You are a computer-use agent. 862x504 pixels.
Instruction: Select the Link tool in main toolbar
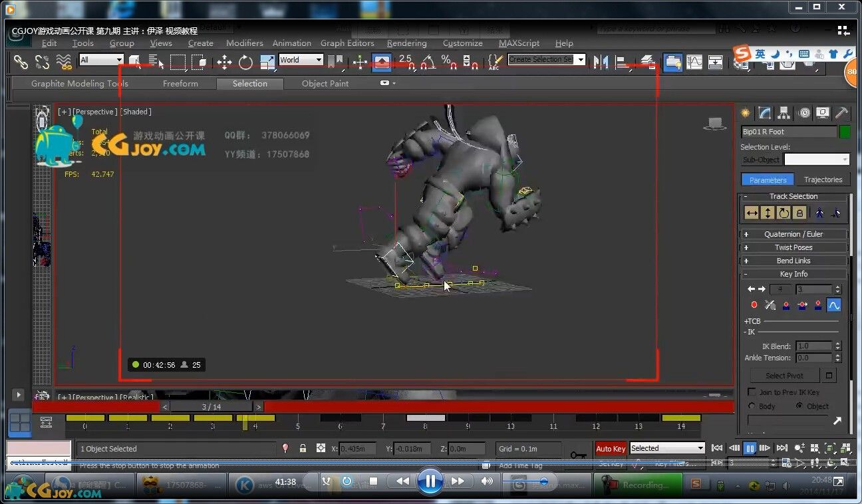pos(21,62)
